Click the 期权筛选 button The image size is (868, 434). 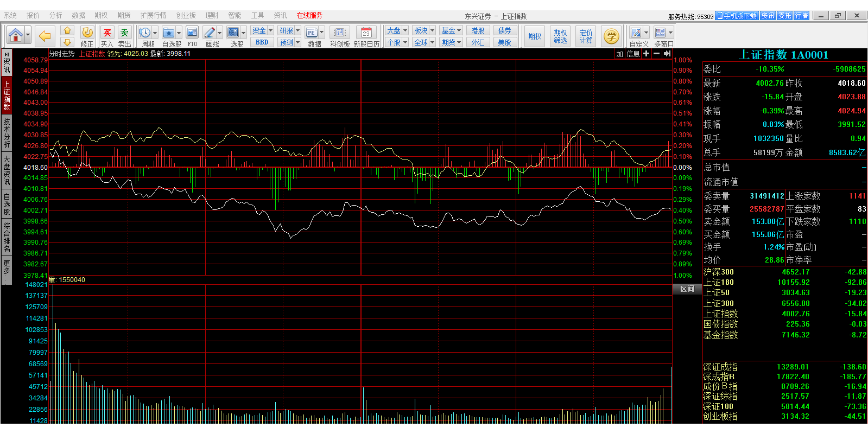[560, 36]
